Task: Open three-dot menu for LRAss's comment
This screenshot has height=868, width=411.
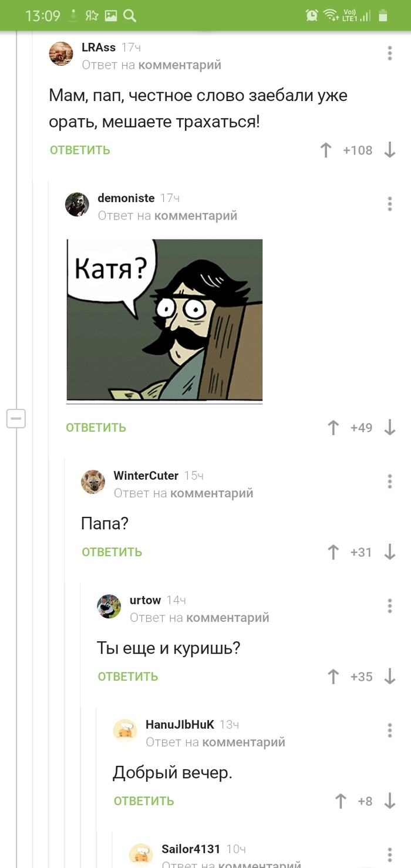Action: click(390, 53)
